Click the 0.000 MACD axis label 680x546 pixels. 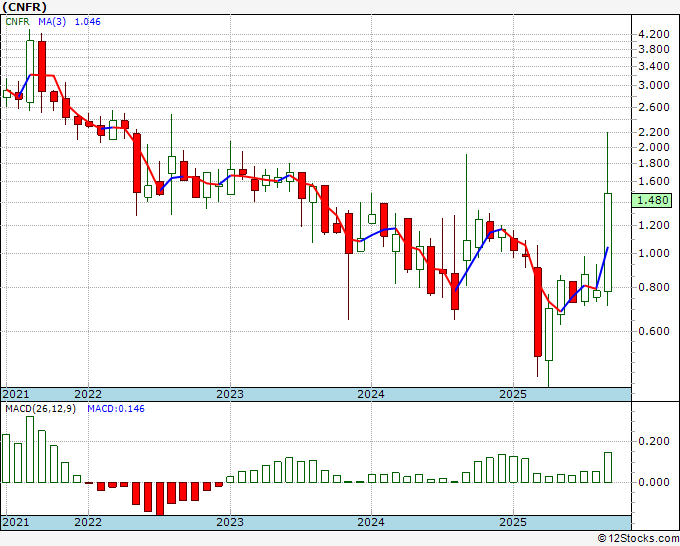tap(654, 482)
